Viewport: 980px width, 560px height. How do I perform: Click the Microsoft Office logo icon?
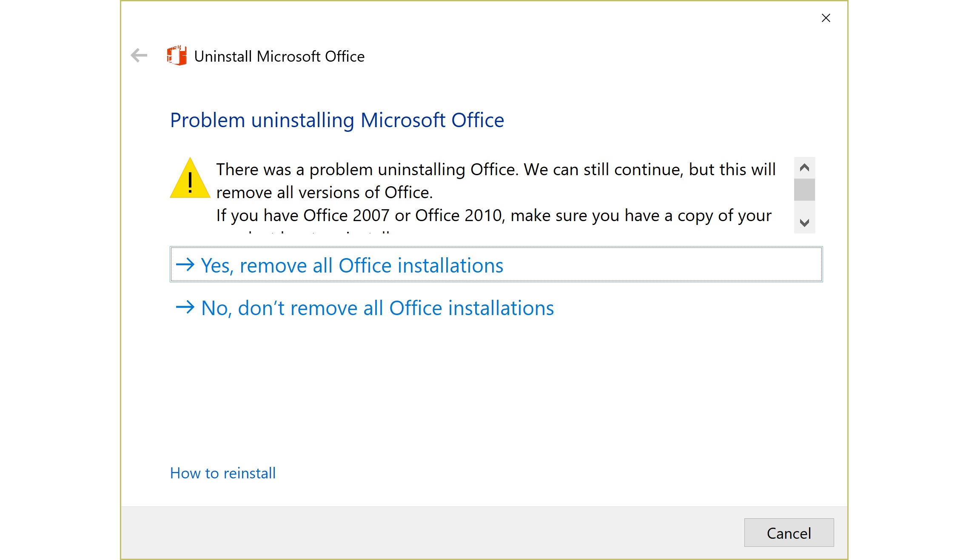pos(177,56)
